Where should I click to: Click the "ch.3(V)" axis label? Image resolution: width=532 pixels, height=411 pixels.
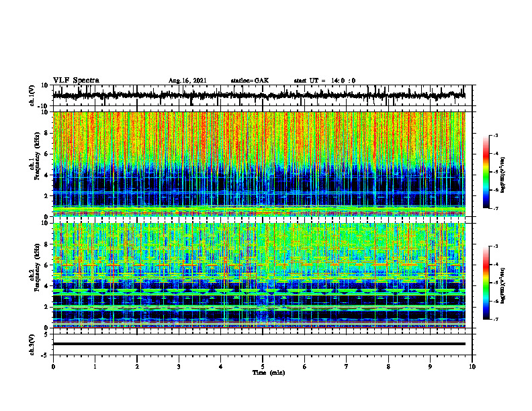pyautogui.click(x=32, y=345)
